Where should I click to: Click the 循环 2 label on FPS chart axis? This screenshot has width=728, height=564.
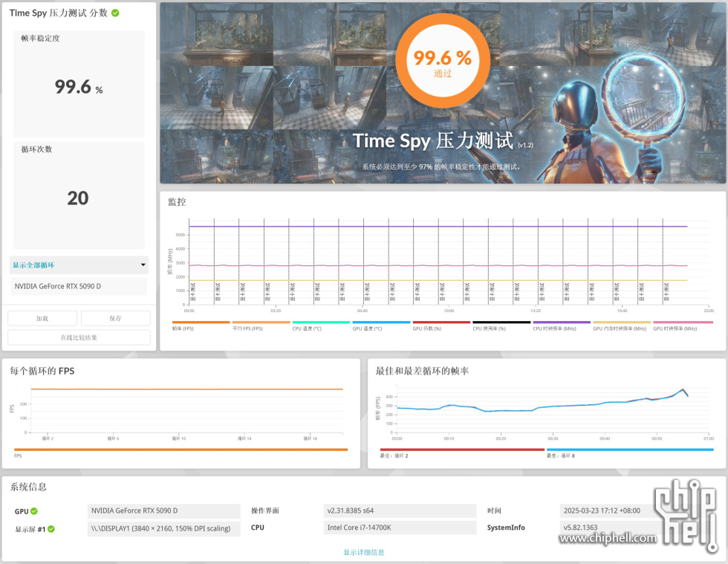pos(48,438)
